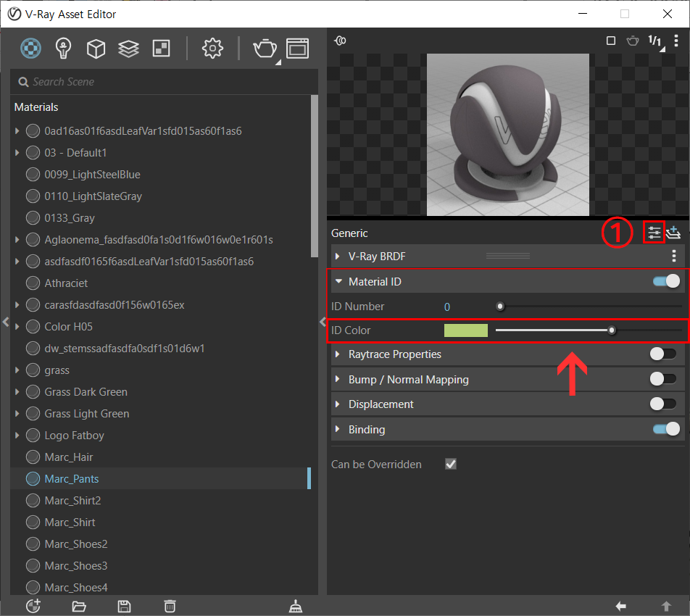This screenshot has height=616, width=690.
Task: Enable Bump / Normal Mapping switch
Action: pyautogui.click(x=663, y=379)
